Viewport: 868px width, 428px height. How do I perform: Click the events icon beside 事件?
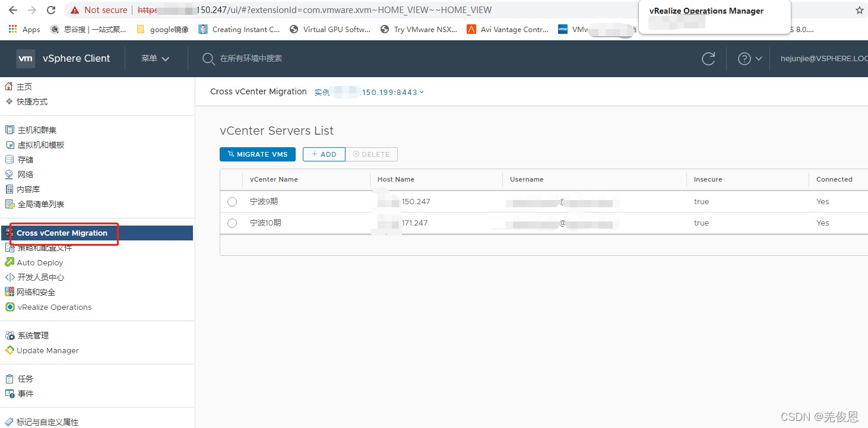[9, 394]
